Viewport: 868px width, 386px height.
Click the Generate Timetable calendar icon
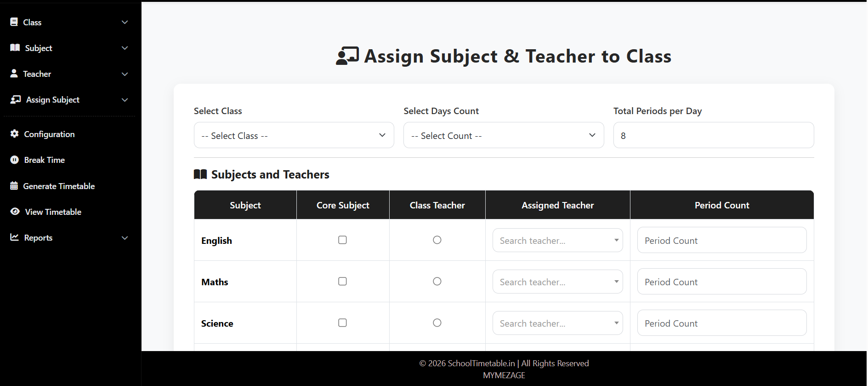click(14, 186)
